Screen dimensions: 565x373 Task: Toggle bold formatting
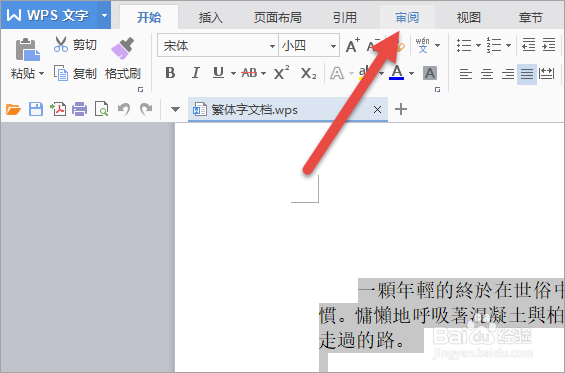tap(170, 73)
